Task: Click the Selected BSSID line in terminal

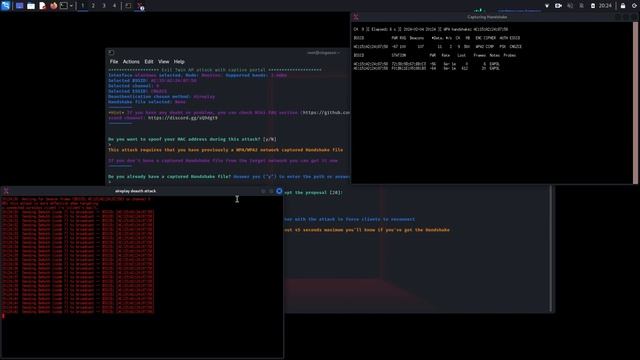Action: click(152, 81)
